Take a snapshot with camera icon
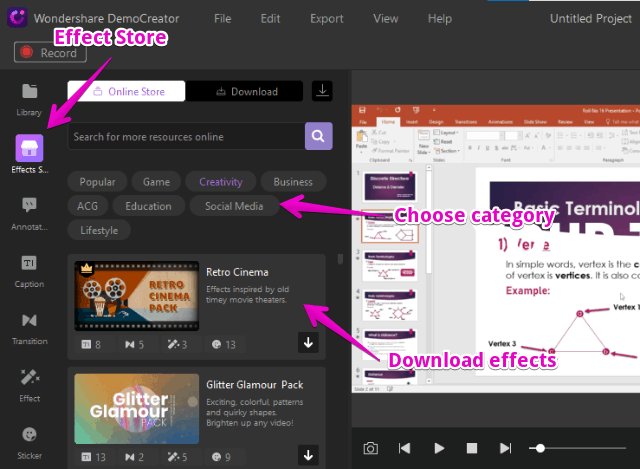Viewport: 640px width, 469px height. tap(370, 448)
